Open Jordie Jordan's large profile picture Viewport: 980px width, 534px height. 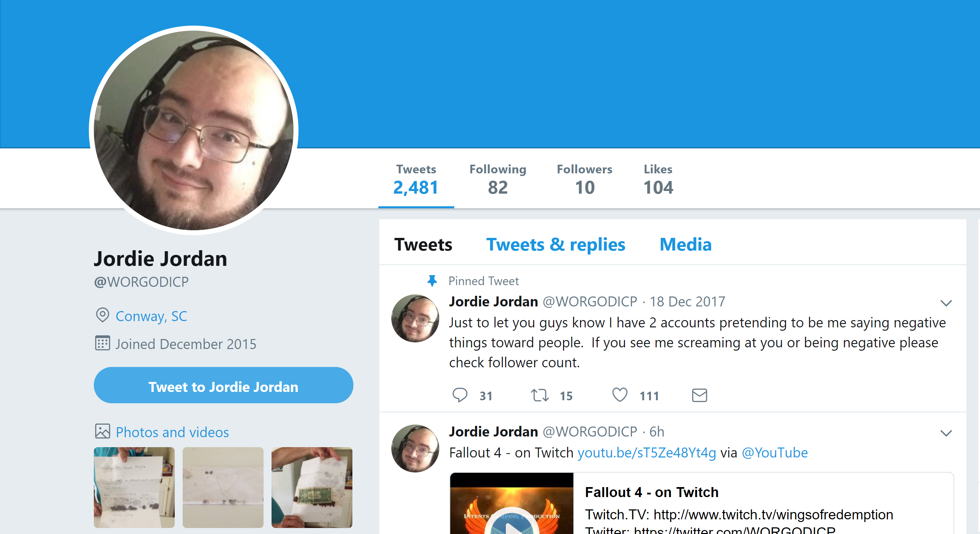coord(194,130)
